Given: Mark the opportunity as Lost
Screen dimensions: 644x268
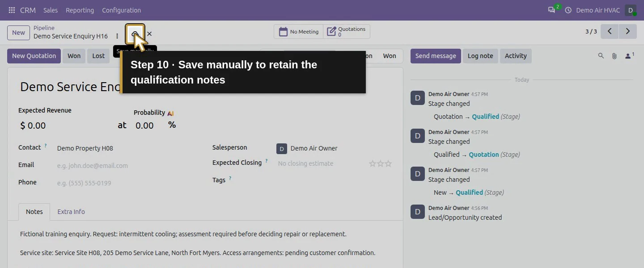Looking at the screenshot, I should (98, 56).
